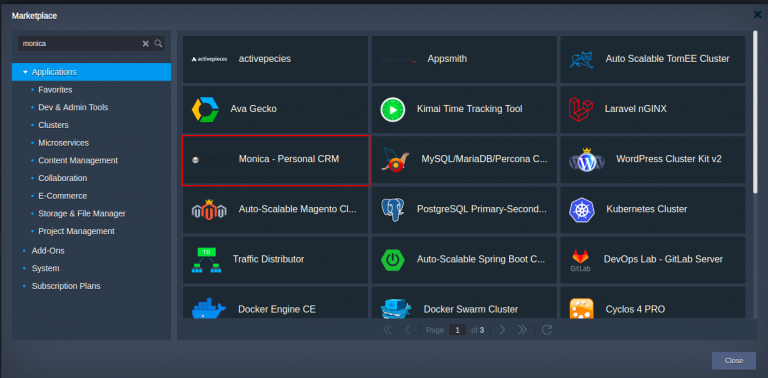Viewport: 768px width, 378px height.
Task: Select the Kimai Time Tracking Tool title
Action: [469, 109]
